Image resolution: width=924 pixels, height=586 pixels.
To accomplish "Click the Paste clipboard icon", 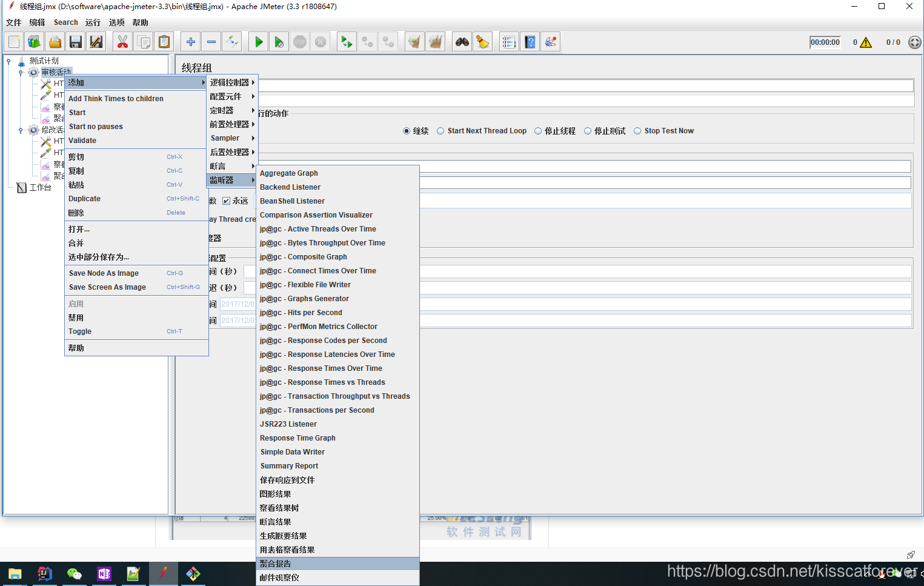I will (164, 42).
